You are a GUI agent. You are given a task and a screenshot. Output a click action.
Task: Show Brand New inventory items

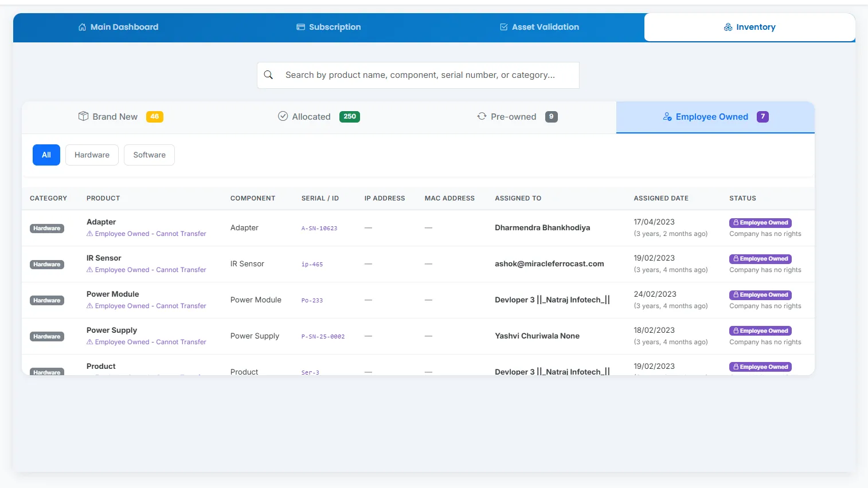121,117
